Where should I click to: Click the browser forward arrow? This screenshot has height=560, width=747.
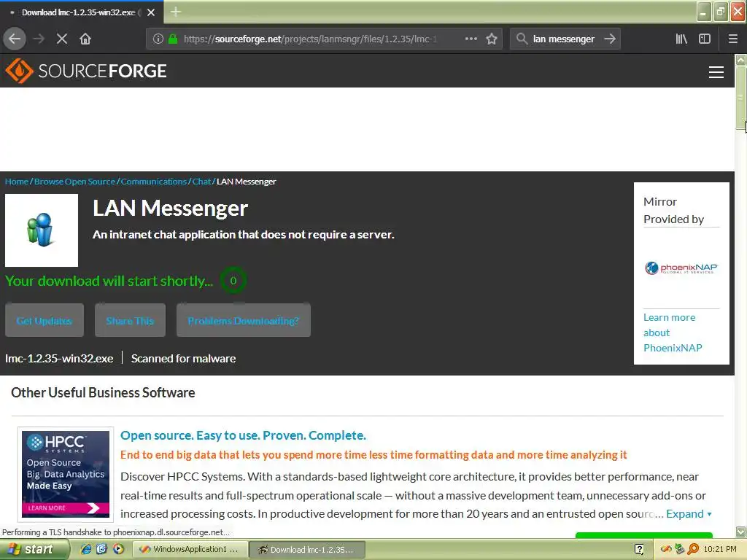39,39
